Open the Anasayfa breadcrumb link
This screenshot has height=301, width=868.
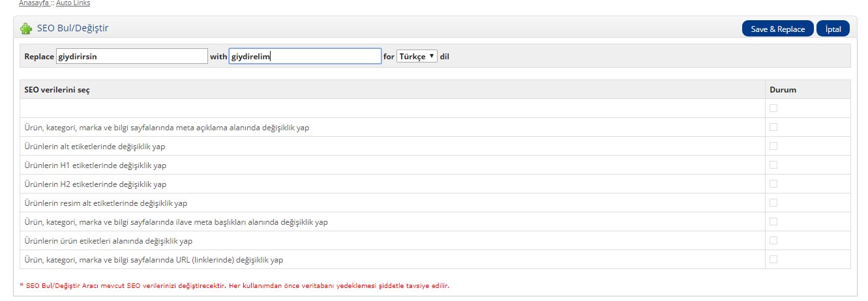[x=33, y=3]
